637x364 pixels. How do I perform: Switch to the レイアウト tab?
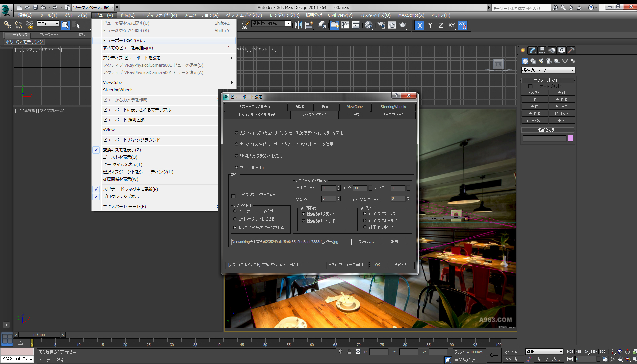click(x=354, y=115)
